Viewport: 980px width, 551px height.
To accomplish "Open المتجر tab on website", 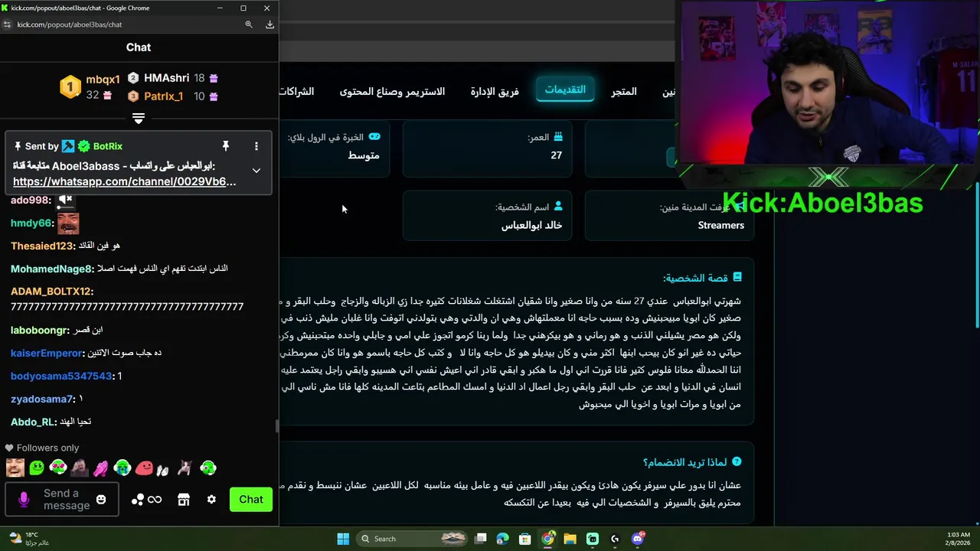I will [624, 92].
